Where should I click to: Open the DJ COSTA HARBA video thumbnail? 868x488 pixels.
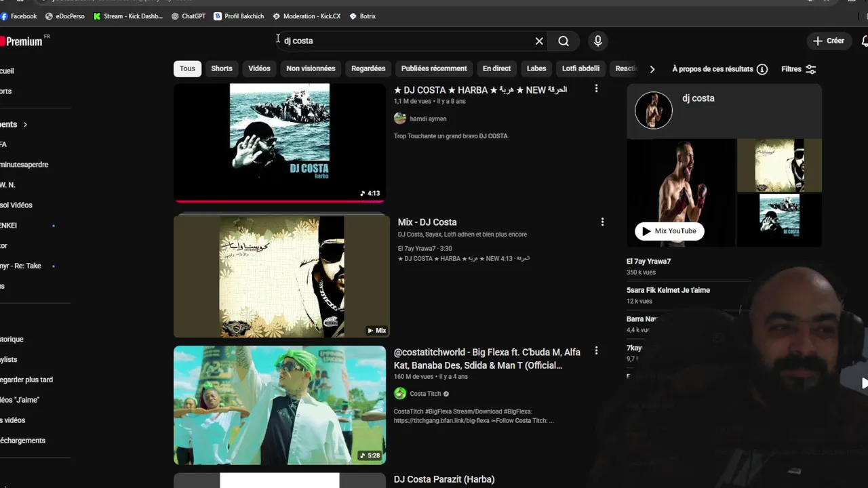[x=279, y=142]
